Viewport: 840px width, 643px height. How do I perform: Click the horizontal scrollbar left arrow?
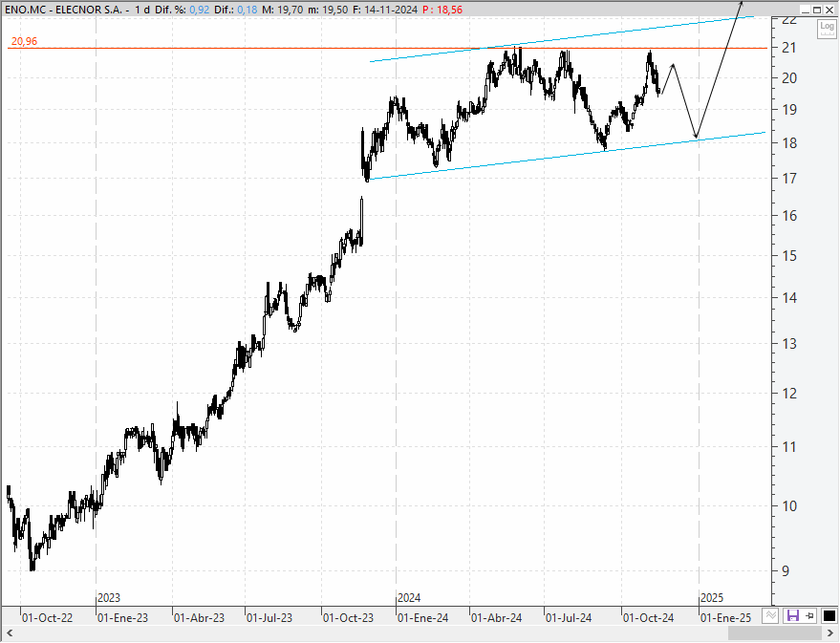pos(10,633)
